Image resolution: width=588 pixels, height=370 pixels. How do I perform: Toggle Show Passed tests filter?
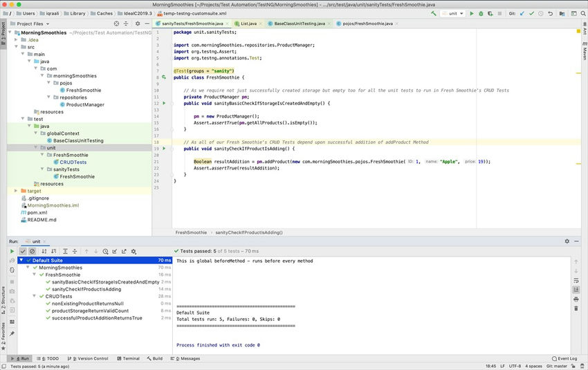pyautogui.click(x=23, y=251)
